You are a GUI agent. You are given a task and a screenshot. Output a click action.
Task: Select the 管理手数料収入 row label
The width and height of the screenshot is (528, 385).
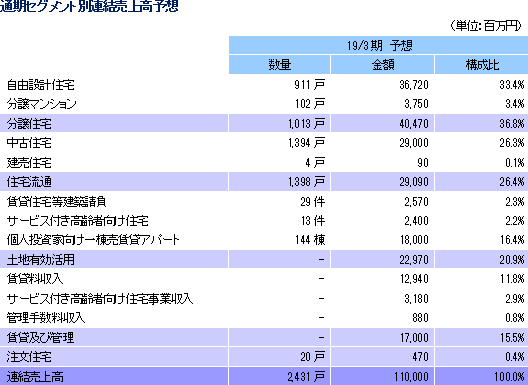(46, 318)
